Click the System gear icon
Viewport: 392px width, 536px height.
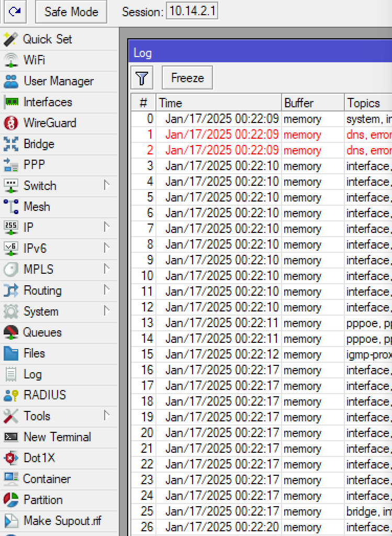coord(11,311)
